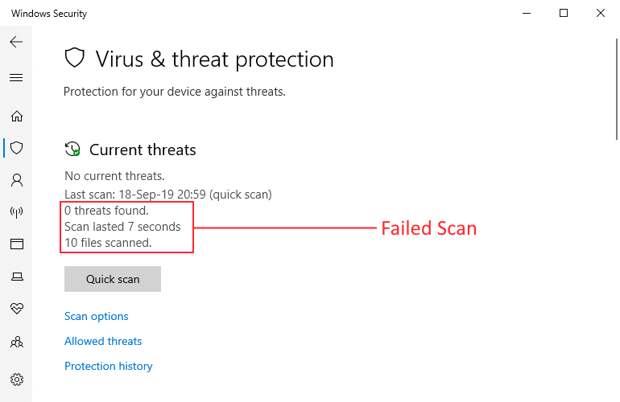Open Settings gear icon at bottom
Screen dimensions: 620x402
click(x=16, y=380)
